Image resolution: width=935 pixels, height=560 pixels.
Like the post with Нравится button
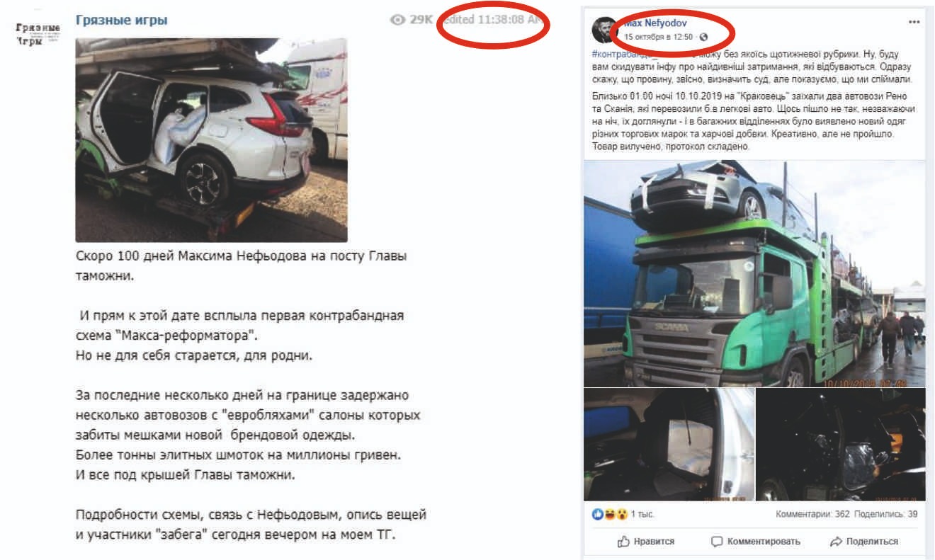point(645,542)
